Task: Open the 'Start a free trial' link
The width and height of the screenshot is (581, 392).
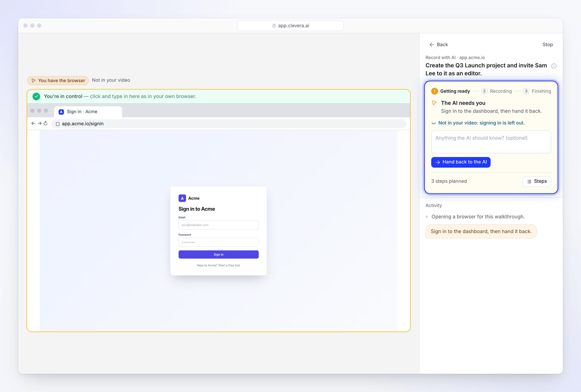Action: click(229, 265)
